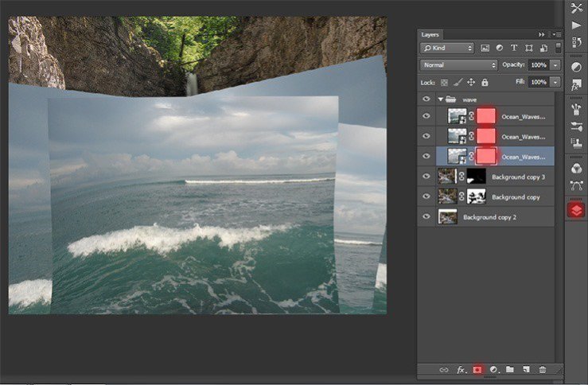588x385 pixels.
Task: Click the Add layer mask icon
Action: (477, 370)
